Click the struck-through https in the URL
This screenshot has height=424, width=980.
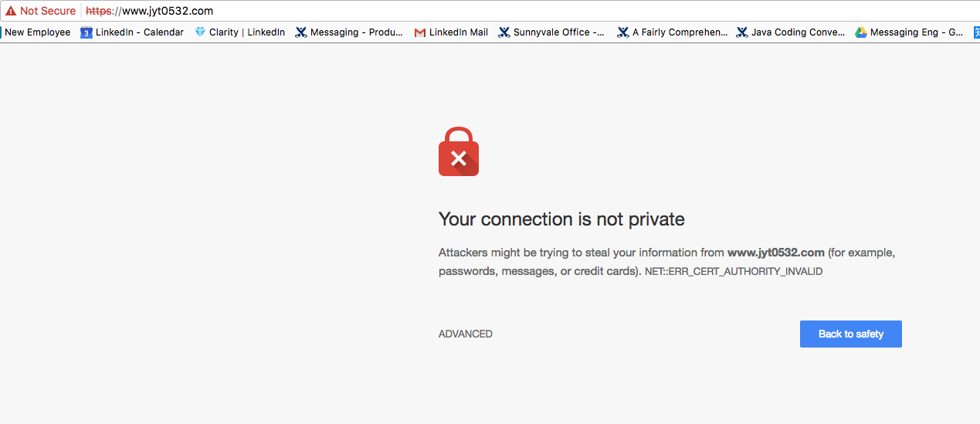(x=98, y=11)
